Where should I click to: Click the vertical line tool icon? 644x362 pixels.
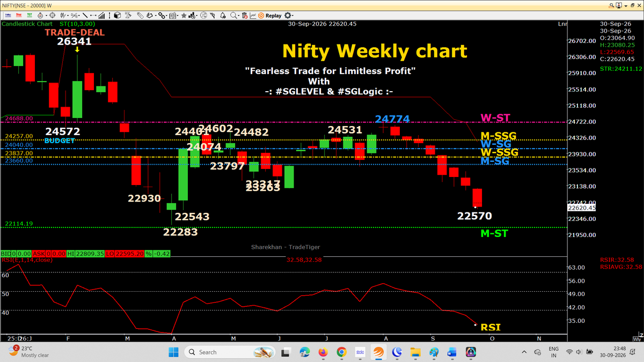(109, 16)
